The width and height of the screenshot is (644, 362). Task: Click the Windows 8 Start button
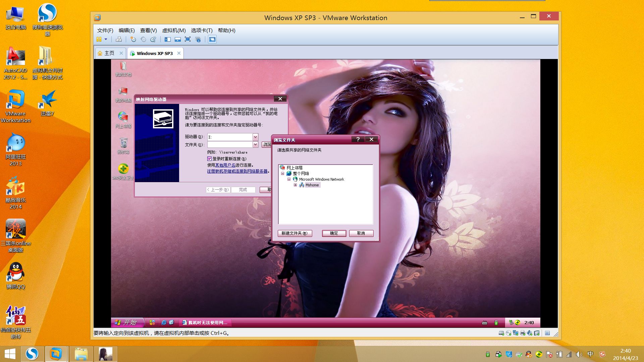10,354
